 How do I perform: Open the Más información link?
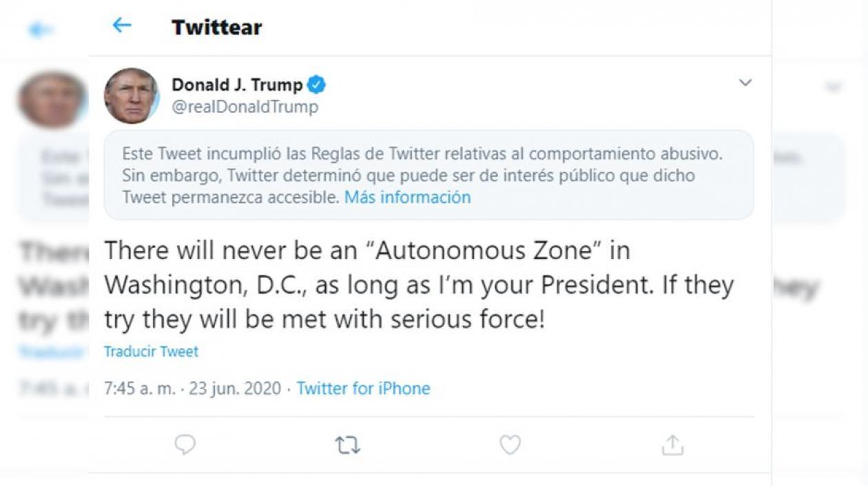point(409,197)
